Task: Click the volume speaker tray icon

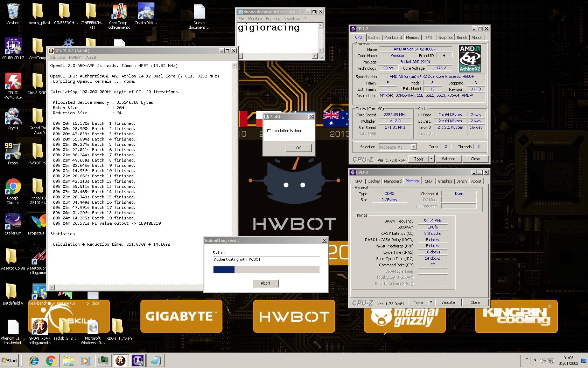Action: tap(542, 360)
